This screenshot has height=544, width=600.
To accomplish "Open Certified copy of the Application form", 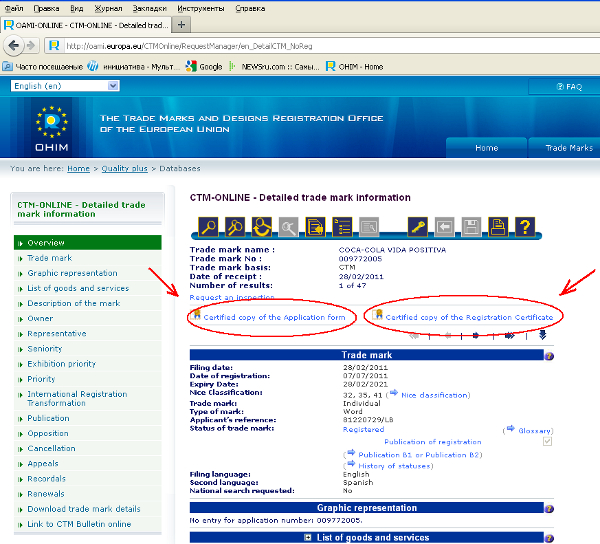I will coord(273,317).
